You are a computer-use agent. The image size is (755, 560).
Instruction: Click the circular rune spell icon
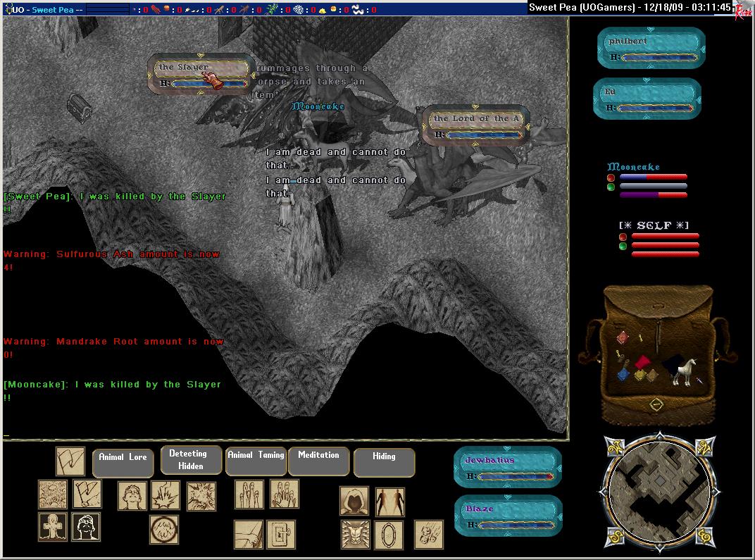coord(163,529)
